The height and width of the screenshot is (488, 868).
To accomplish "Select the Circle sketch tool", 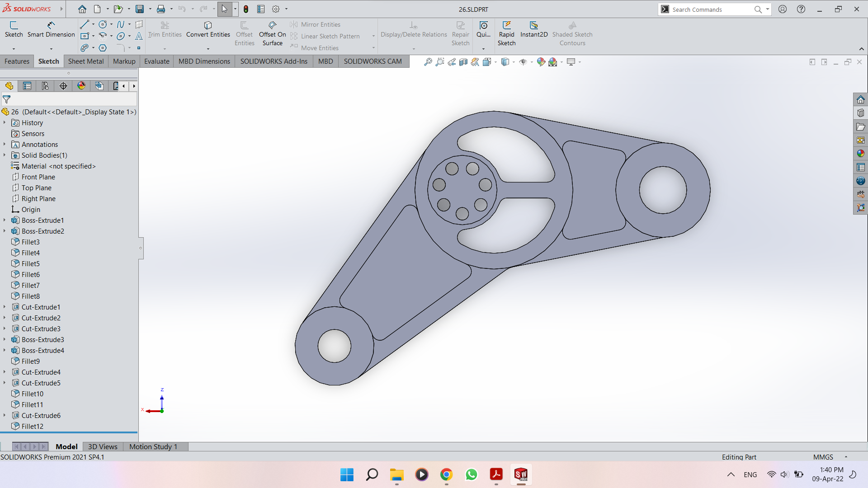I will tap(103, 24).
